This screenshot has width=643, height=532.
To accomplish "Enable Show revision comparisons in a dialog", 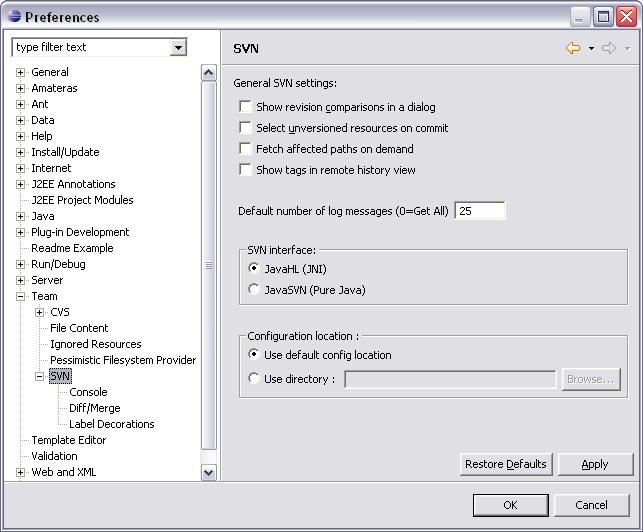I will point(245,107).
